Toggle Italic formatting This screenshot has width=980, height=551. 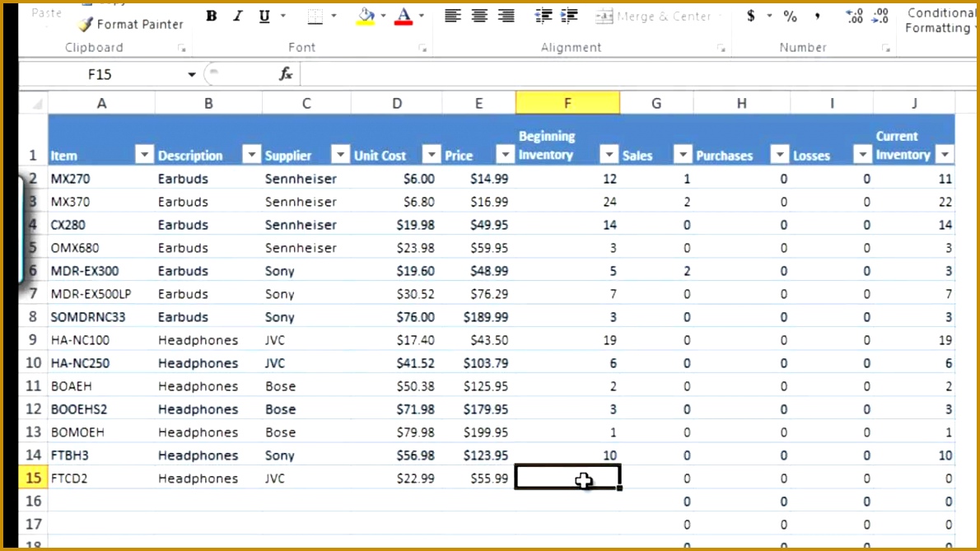(x=237, y=16)
